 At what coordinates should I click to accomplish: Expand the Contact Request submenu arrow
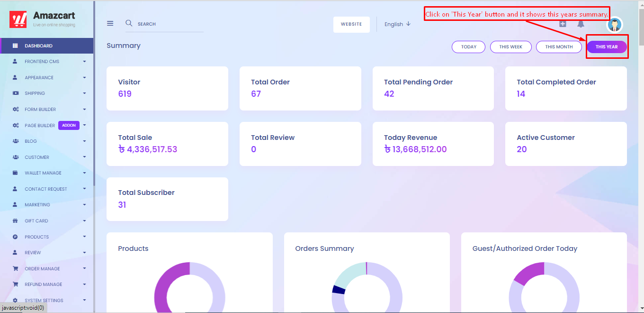click(x=84, y=189)
